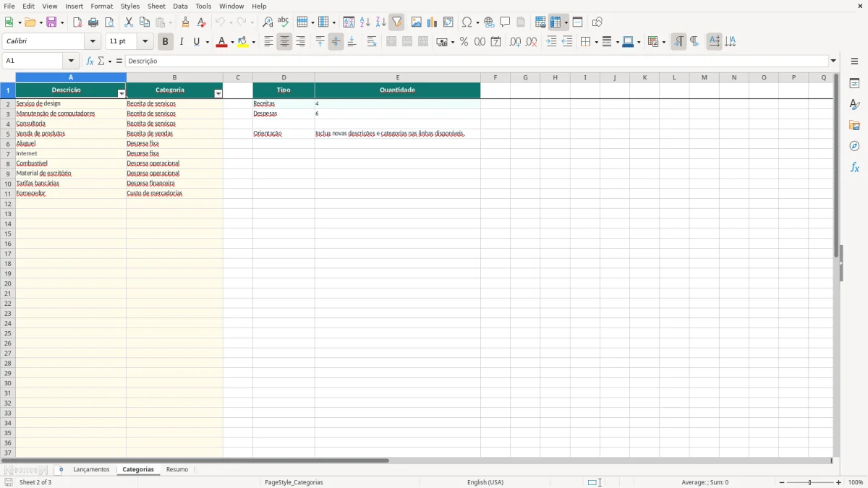Expand Name Box dropdown arrow

coord(71,61)
